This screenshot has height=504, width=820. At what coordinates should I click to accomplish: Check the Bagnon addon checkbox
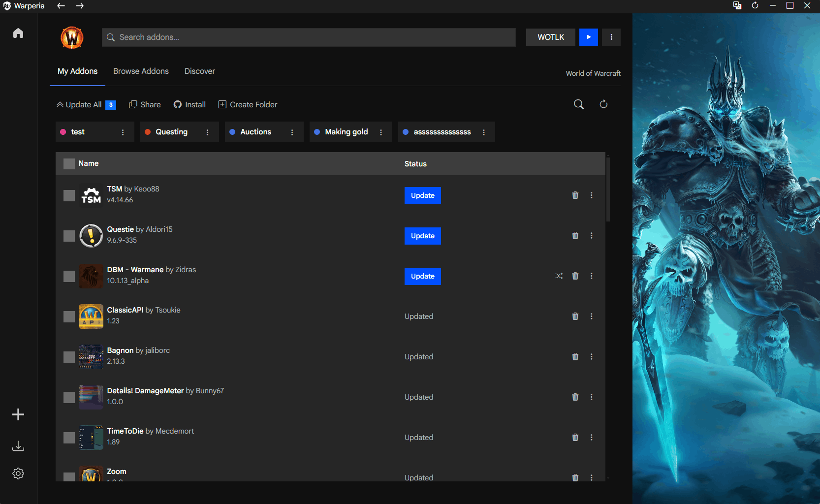click(x=69, y=357)
